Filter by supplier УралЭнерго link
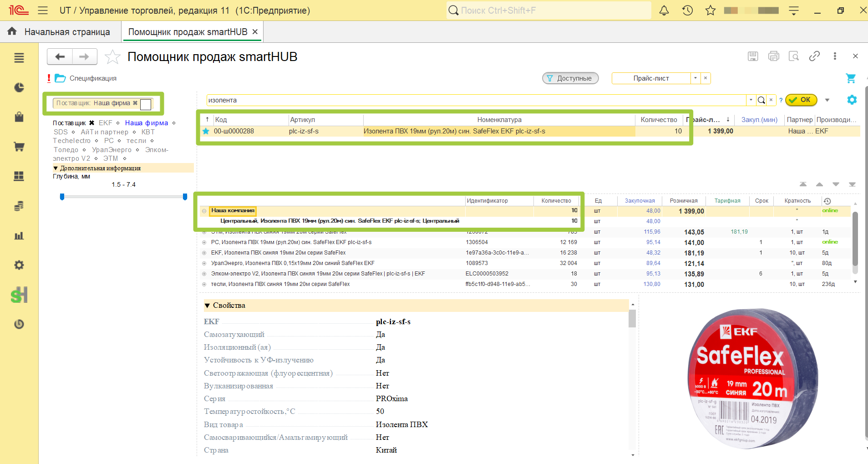 112,150
